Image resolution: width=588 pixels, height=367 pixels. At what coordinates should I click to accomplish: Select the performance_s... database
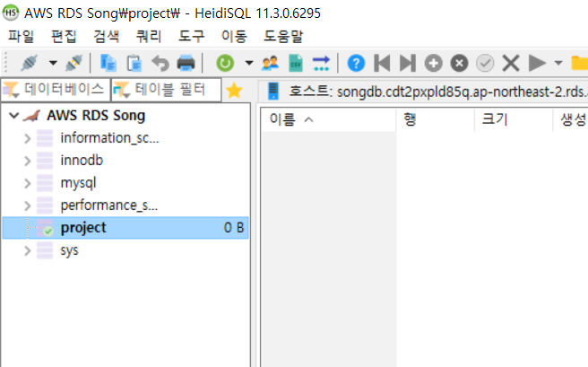(x=109, y=205)
